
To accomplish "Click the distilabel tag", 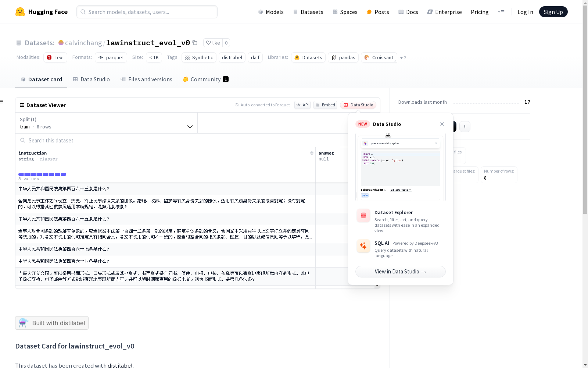I will (x=232, y=57).
